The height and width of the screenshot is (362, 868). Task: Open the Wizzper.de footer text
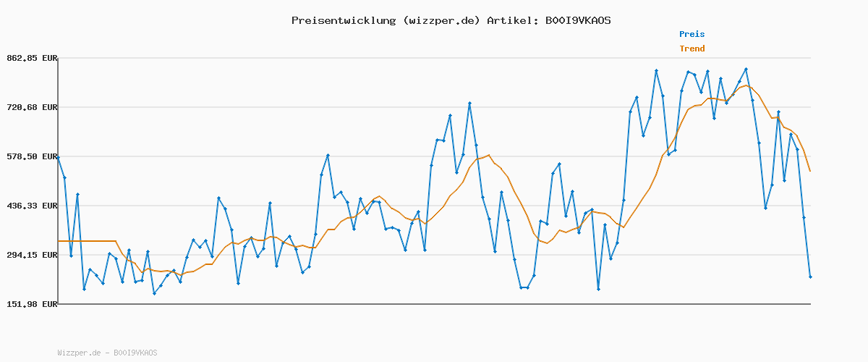[80, 353]
